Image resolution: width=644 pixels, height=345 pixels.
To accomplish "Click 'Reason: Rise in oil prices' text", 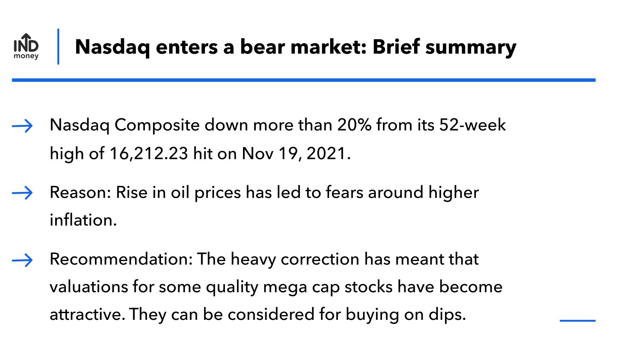I will (x=146, y=193).
